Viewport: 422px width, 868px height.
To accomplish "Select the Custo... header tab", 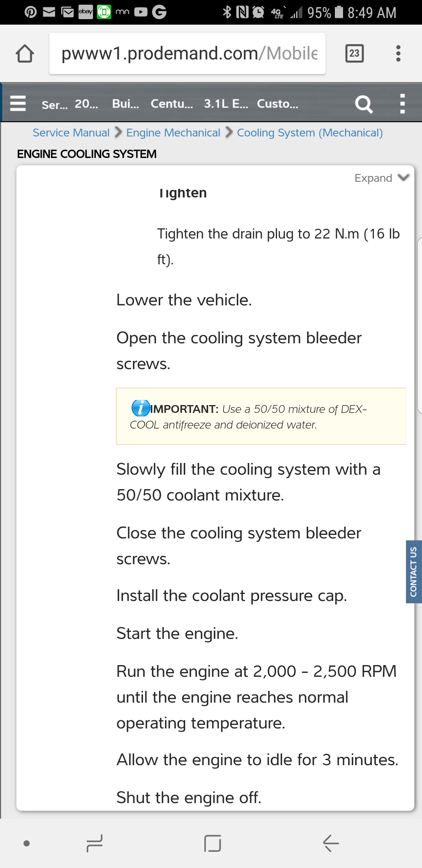I will 277,104.
